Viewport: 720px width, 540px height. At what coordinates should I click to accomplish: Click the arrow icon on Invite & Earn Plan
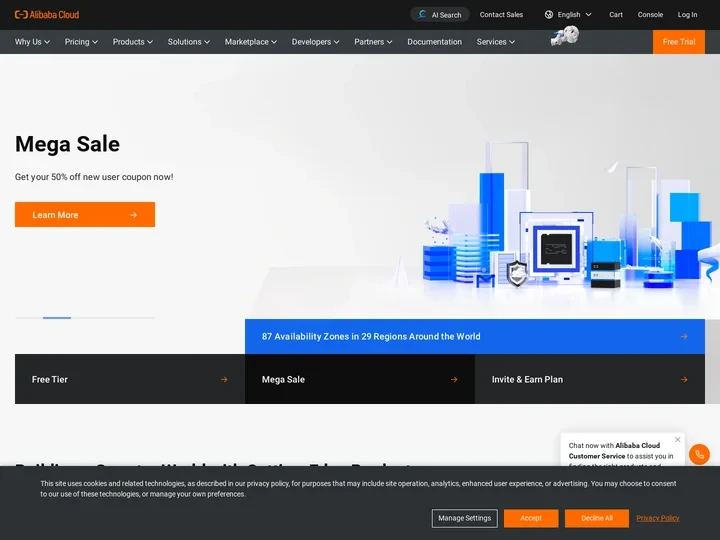pos(684,379)
